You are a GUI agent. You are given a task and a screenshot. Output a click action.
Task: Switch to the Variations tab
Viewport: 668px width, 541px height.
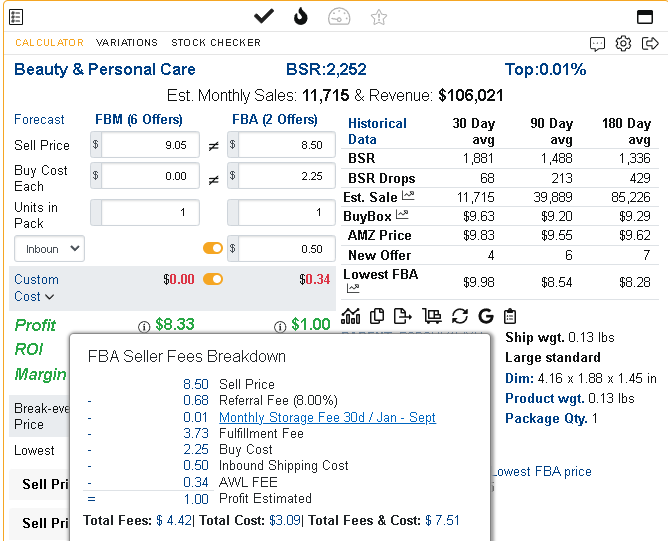click(127, 43)
